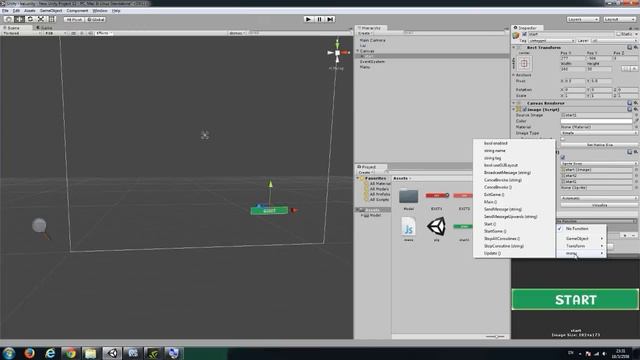This screenshot has width=640, height=360.
Task: Select the Scale tool in Unity toolbar
Action: coord(41,19)
